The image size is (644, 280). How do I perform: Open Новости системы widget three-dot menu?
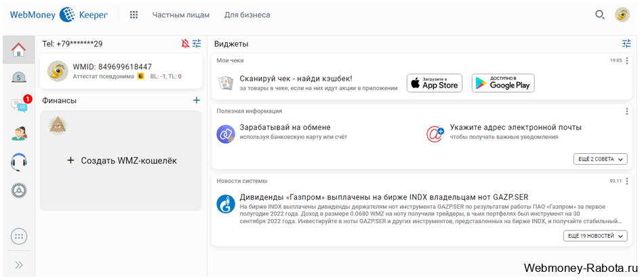click(x=627, y=181)
